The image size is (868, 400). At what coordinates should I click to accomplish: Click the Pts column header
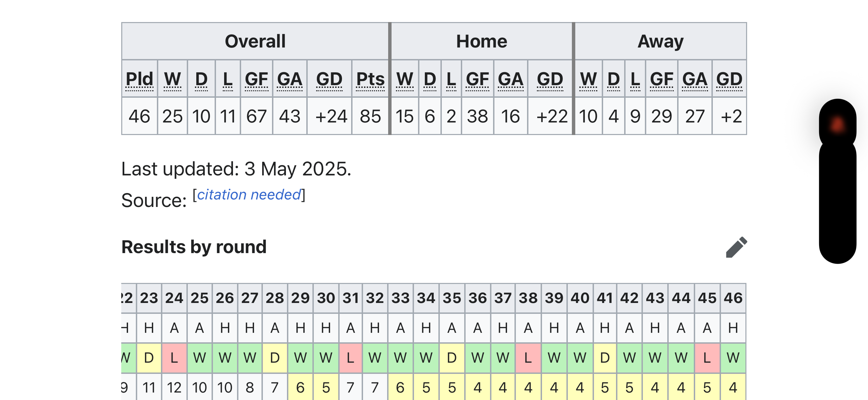coord(370,79)
